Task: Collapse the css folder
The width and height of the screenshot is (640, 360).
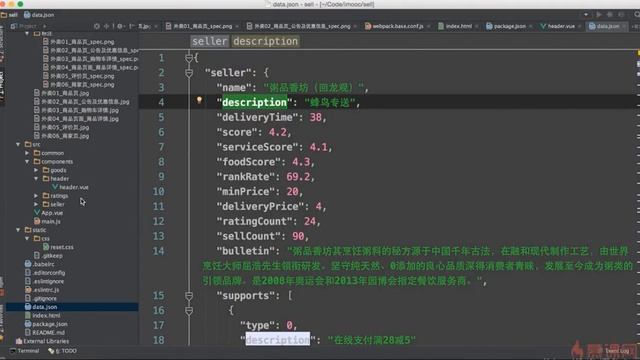Action: tap(27, 238)
